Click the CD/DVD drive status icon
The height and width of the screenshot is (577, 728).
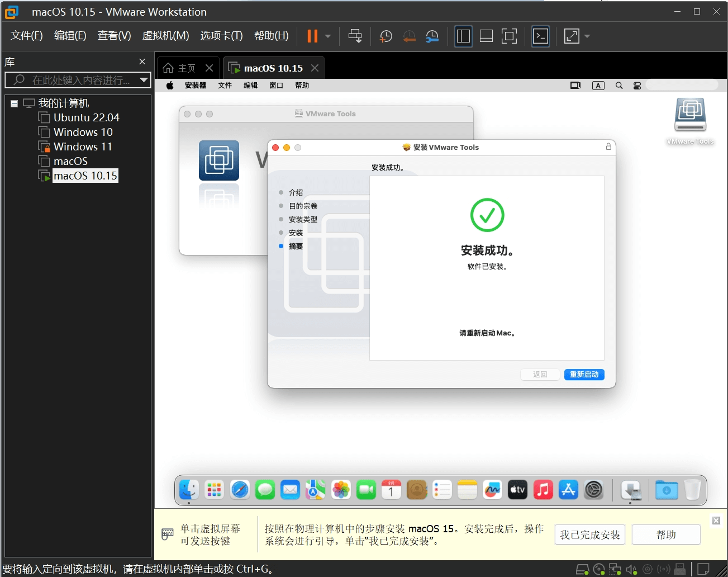click(x=599, y=569)
